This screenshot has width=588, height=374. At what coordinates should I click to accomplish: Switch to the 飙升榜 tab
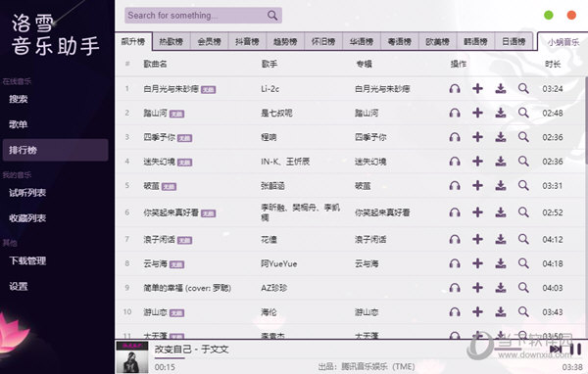coord(133,41)
